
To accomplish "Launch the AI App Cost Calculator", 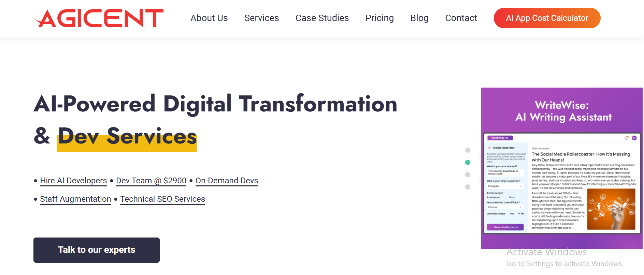I will pyautogui.click(x=547, y=18).
